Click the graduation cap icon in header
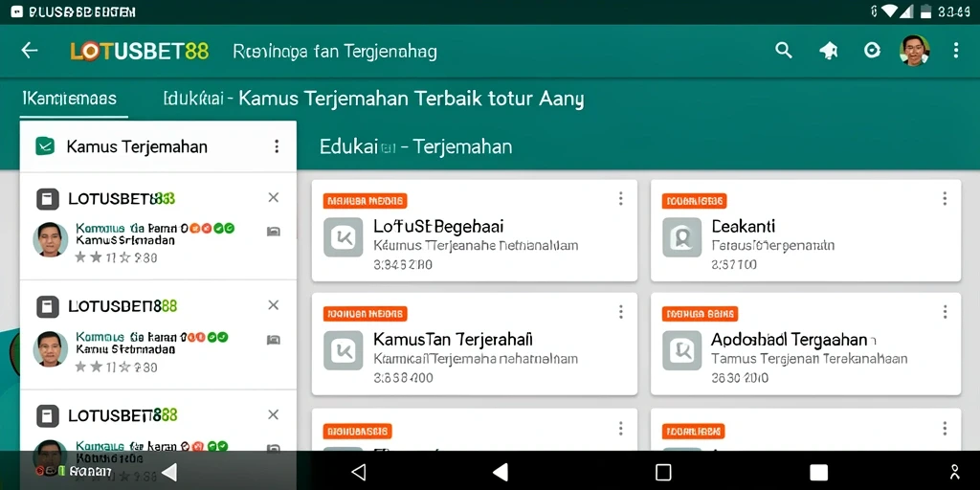Viewport: 980px width, 490px height. point(829,52)
